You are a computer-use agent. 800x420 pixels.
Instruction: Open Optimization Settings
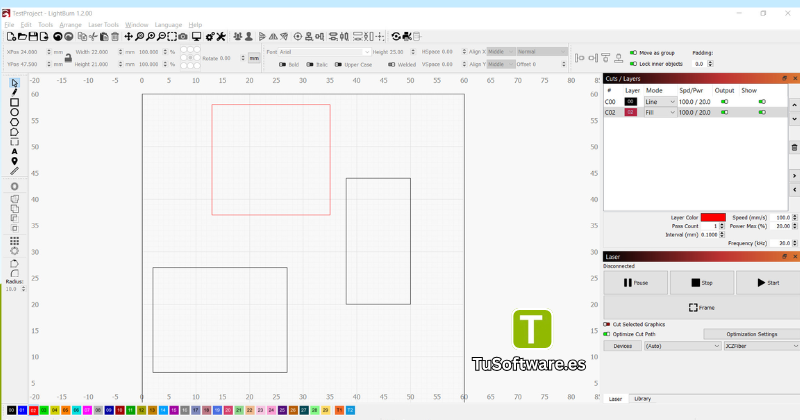[752, 334]
